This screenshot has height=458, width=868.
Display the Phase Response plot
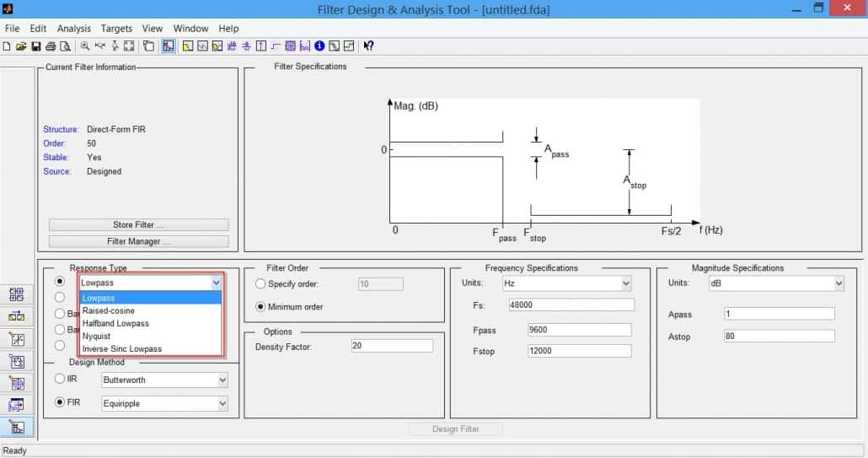click(202, 46)
